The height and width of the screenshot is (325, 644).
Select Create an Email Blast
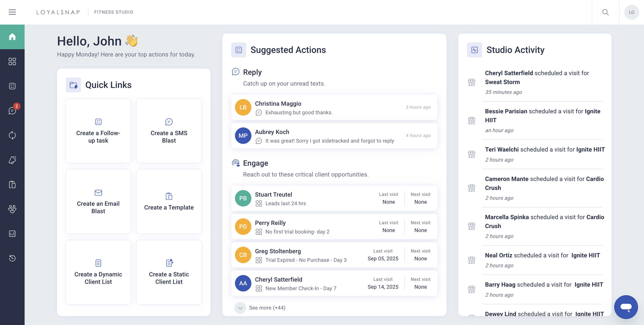(x=98, y=201)
